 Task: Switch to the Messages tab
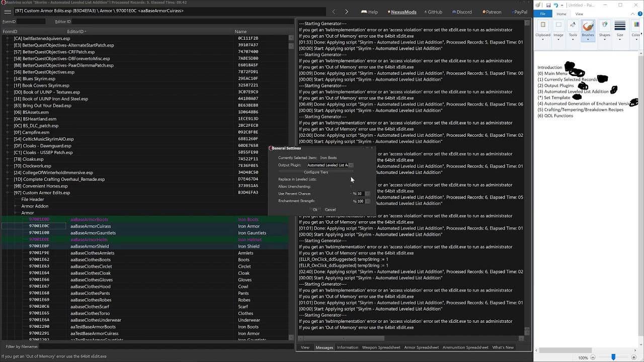point(324,347)
